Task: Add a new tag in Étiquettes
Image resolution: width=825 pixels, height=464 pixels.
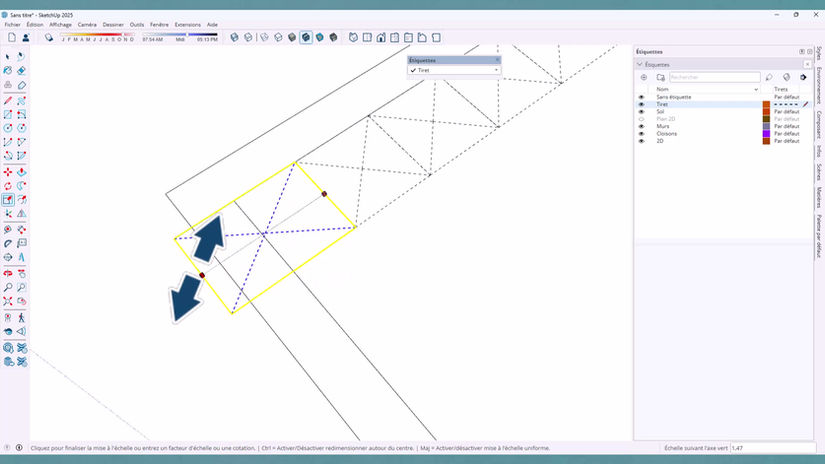Action: pos(643,77)
